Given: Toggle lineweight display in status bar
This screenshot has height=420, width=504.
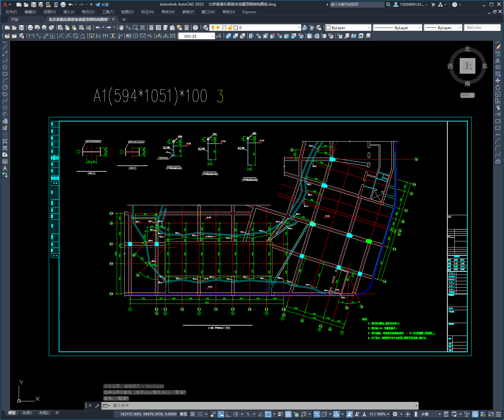Looking at the screenshot, I should [x=280, y=414].
